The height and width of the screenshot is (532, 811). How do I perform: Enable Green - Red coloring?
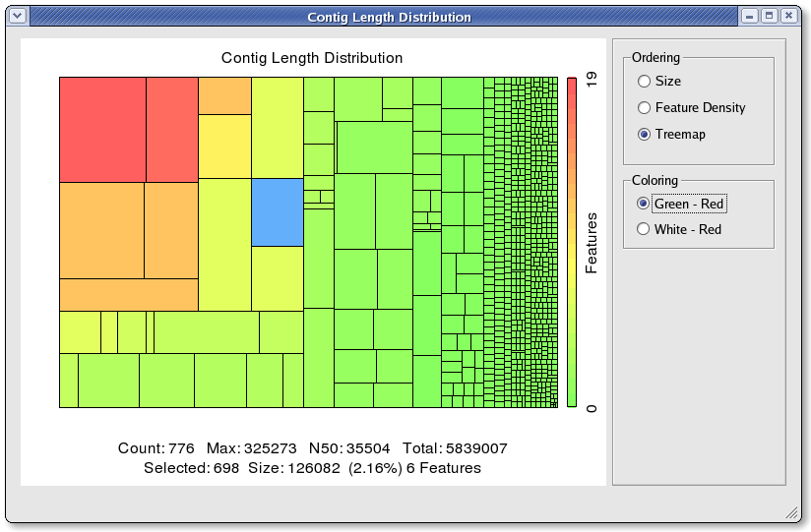(645, 204)
